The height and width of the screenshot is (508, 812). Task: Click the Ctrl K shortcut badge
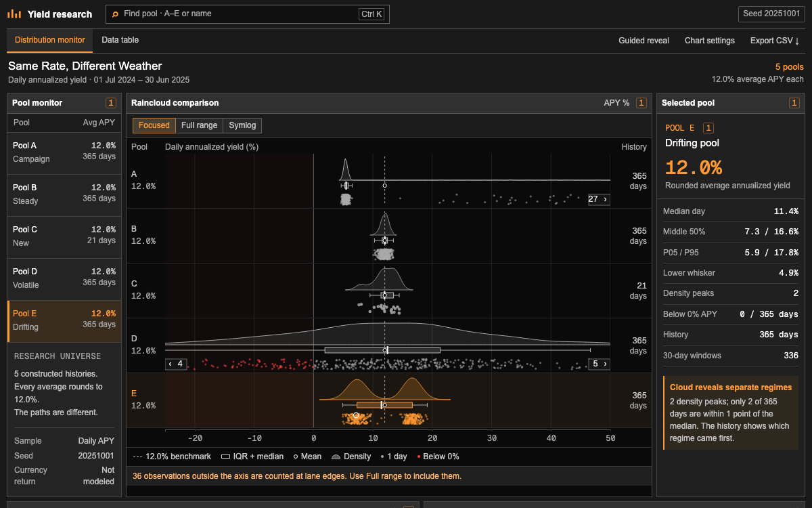[x=371, y=14]
